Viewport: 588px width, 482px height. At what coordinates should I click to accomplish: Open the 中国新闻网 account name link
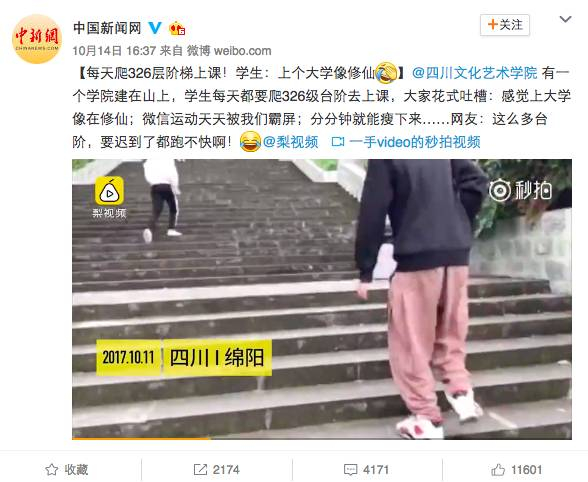point(107,28)
